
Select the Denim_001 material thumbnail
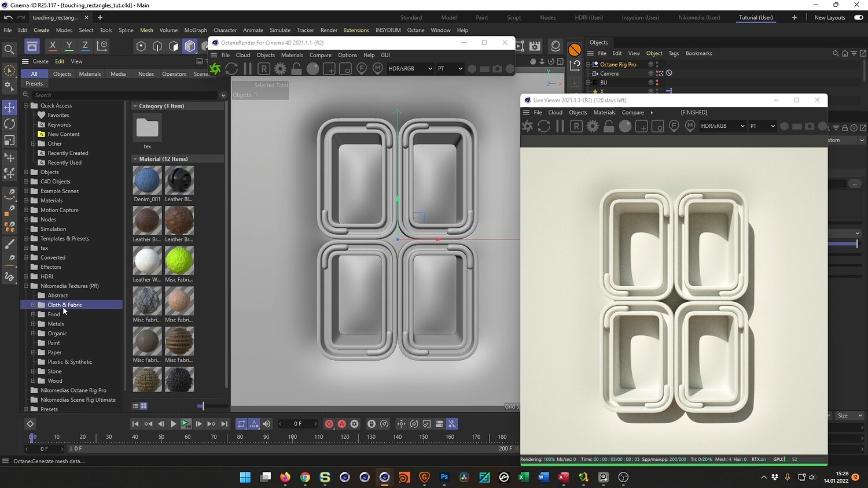tap(147, 180)
